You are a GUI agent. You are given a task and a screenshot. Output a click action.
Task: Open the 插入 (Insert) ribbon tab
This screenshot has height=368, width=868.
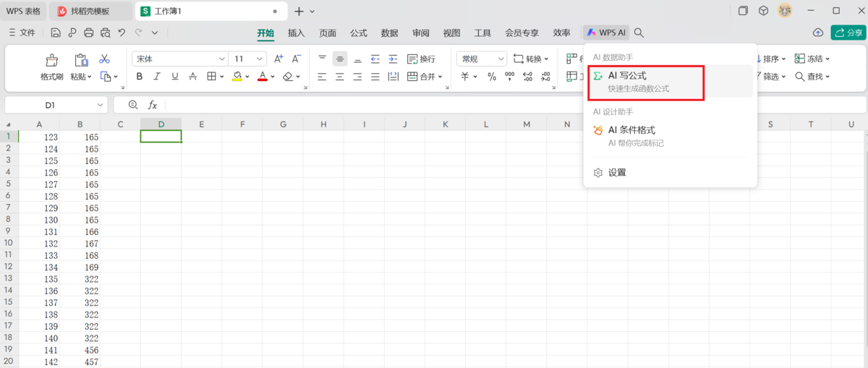click(297, 33)
